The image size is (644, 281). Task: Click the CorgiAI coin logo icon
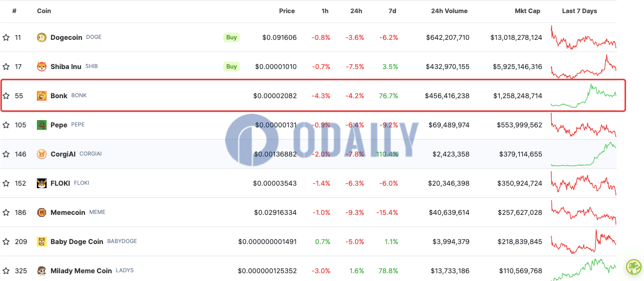[42, 154]
